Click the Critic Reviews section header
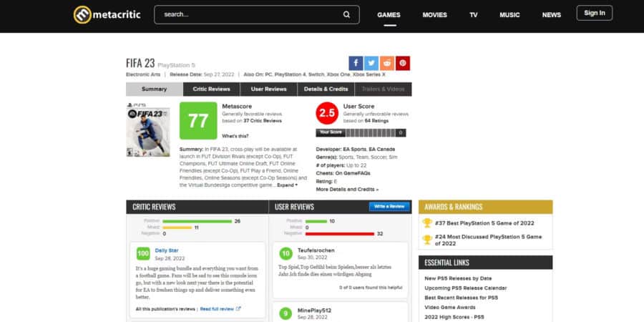This screenshot has height=322, width=644. (197, 207)
